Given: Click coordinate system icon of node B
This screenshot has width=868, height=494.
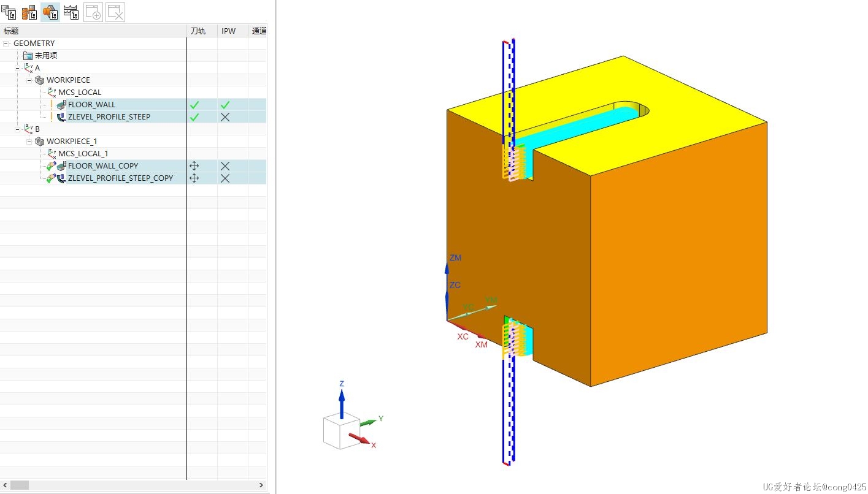Looking at the screenshot, I should [28, 129].
